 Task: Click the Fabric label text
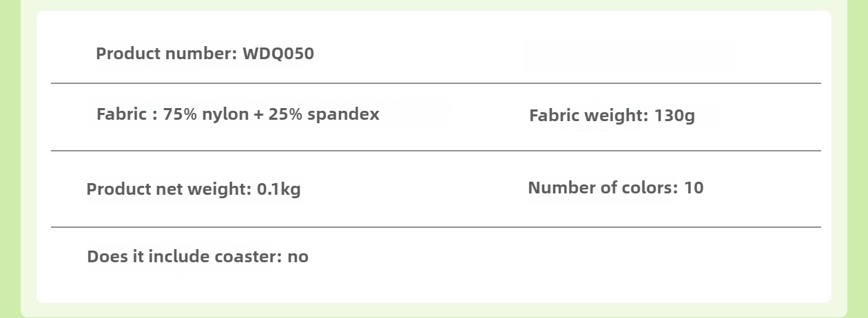tap(121, 114)
